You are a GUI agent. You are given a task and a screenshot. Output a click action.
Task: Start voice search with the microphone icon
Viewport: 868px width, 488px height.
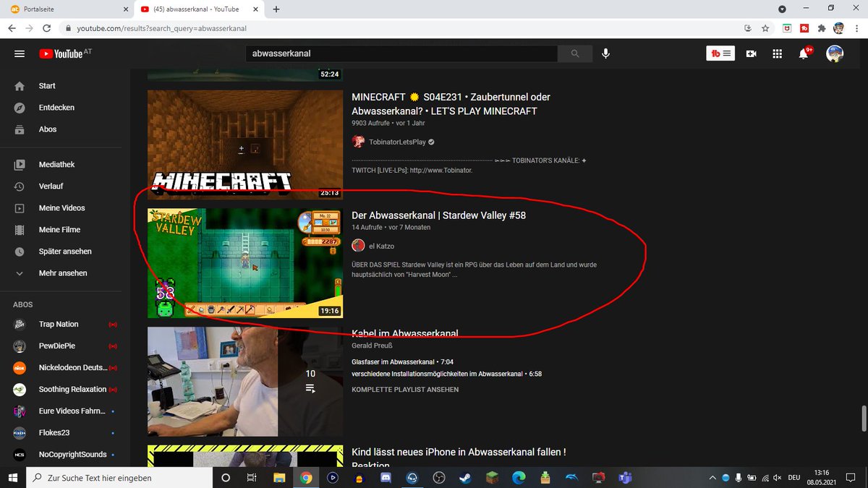pos(605,53)
